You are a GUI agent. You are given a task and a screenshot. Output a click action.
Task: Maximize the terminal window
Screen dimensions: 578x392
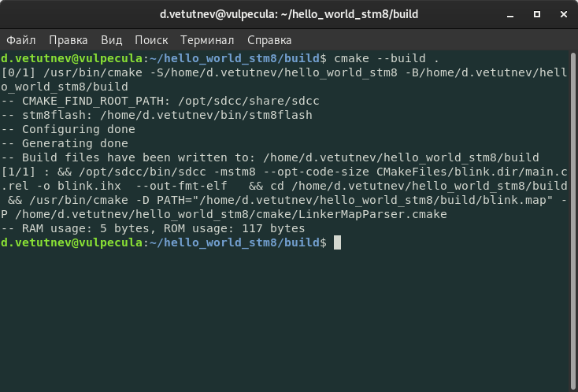pos(537,14)
